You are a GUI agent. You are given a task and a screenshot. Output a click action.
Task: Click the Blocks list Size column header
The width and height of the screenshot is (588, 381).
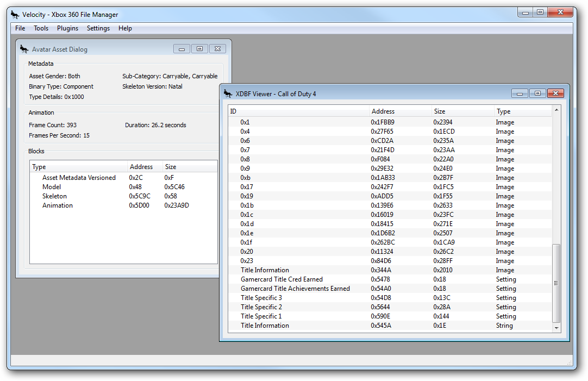click(190, 167)
